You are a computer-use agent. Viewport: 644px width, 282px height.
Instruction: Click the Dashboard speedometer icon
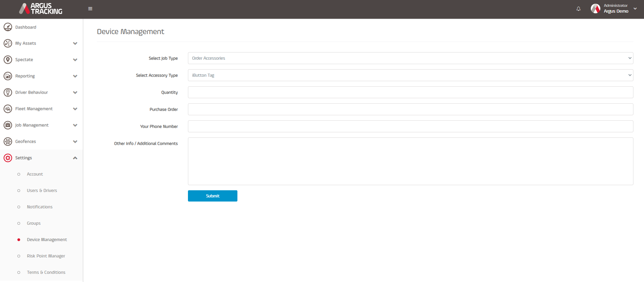pyautogui.click(x=8, y=27)
